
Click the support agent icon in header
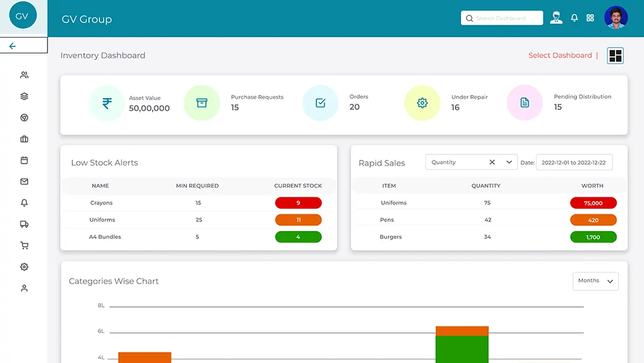click(x=556, y=18)
